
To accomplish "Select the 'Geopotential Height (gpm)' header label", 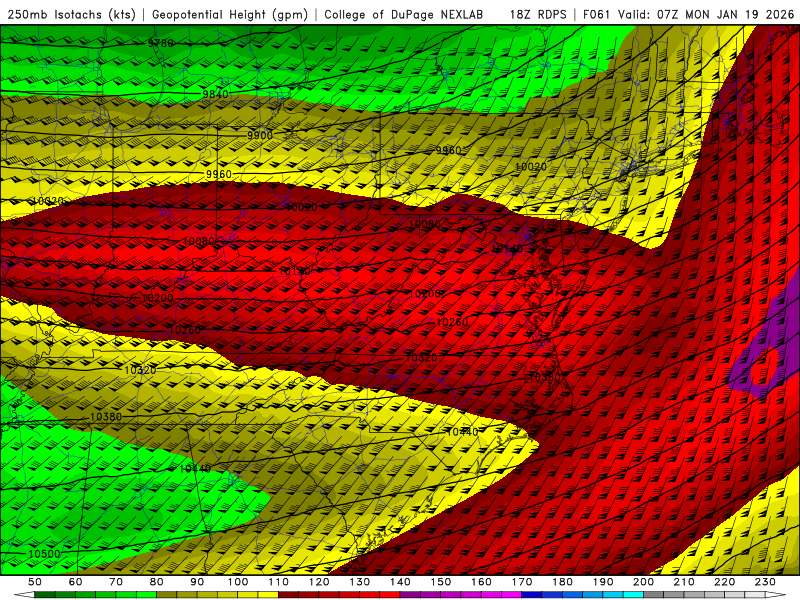I will pyautogui.click(x=230, y=15).
